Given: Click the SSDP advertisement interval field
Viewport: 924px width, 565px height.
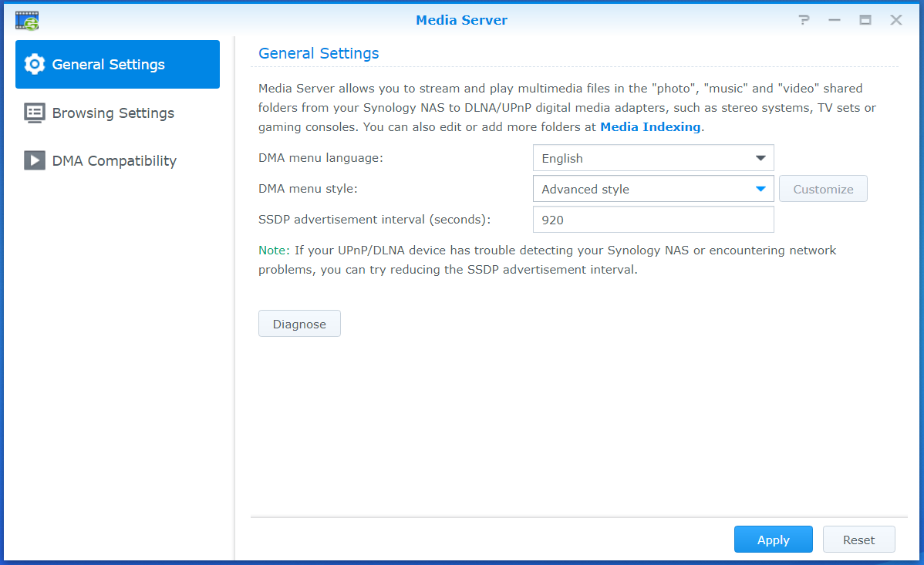Looking at the screenshot, I should pyautogui.click(x=653, y=219).
